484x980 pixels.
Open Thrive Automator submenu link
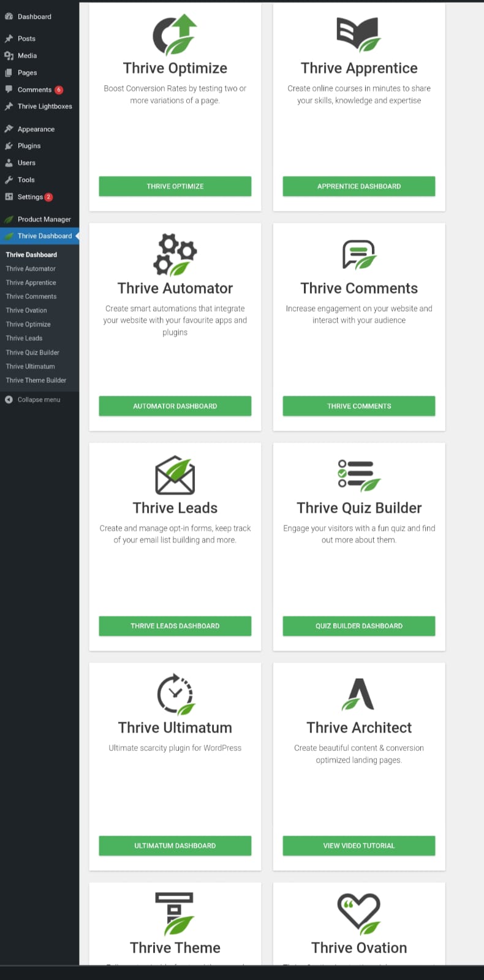31,269
